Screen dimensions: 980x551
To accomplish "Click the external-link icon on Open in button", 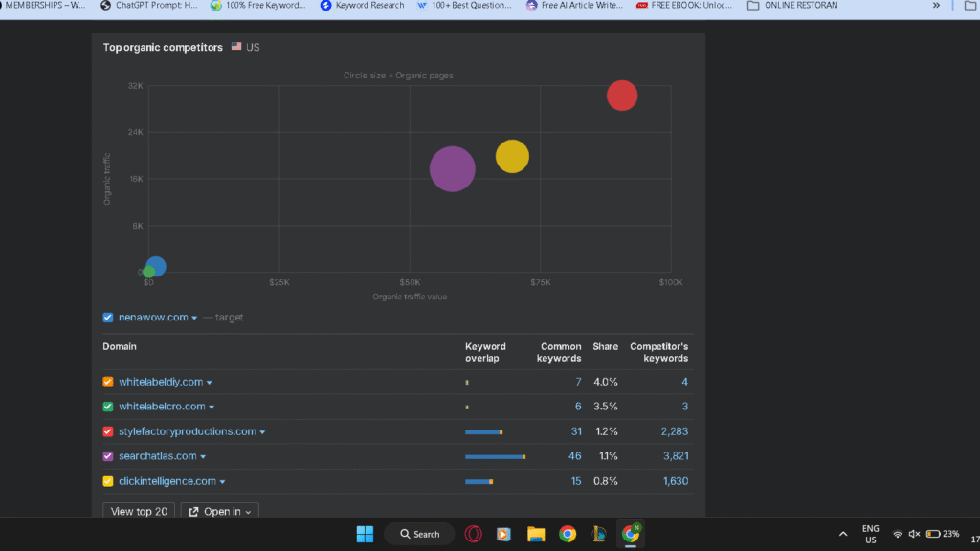I will coord(196,511).
